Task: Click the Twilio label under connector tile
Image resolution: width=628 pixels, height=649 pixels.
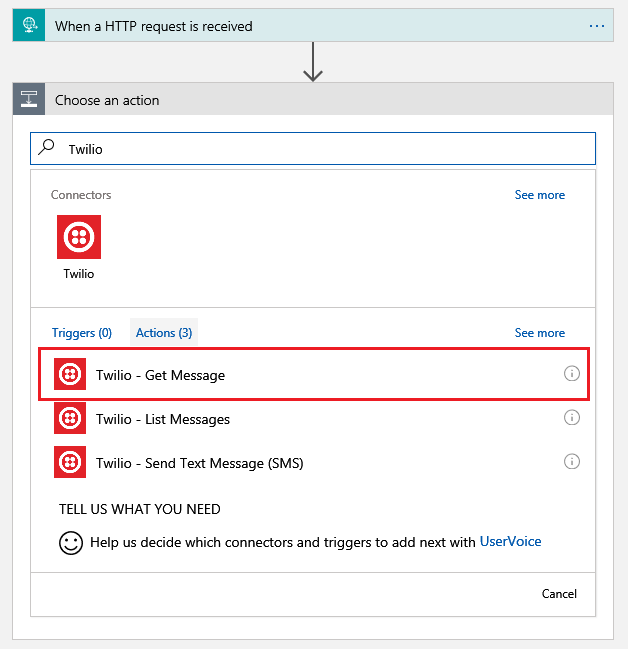Action: (79, 274)
